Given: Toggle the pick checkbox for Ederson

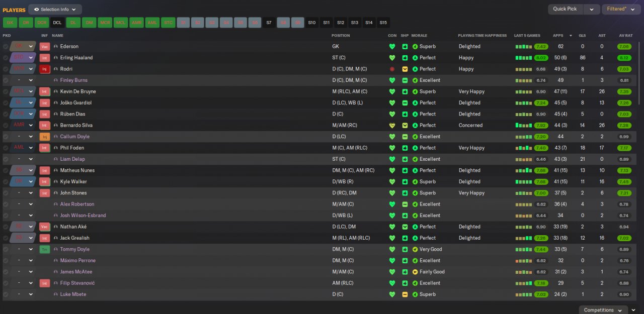Looking at the screenshot, I should point(6,46).
